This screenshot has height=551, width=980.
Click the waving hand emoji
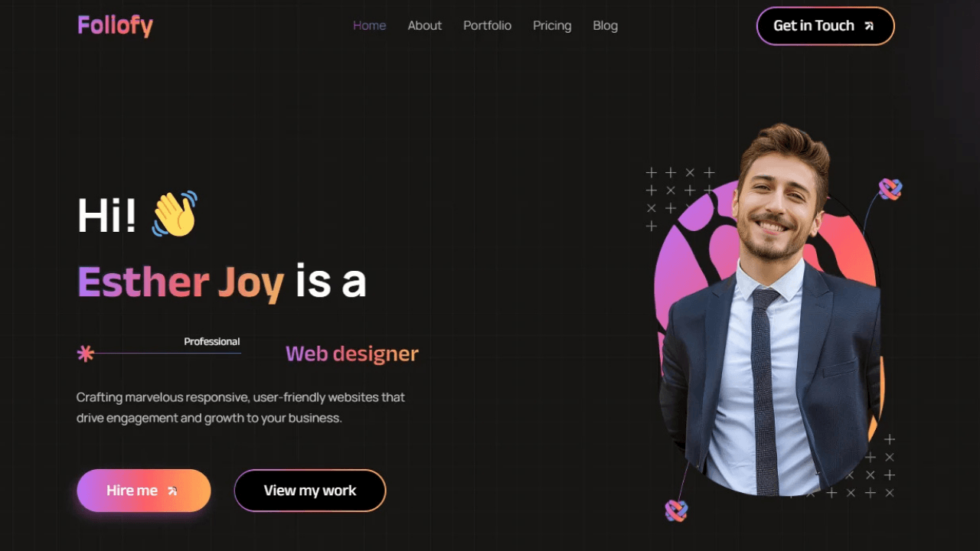pos(175,214)
